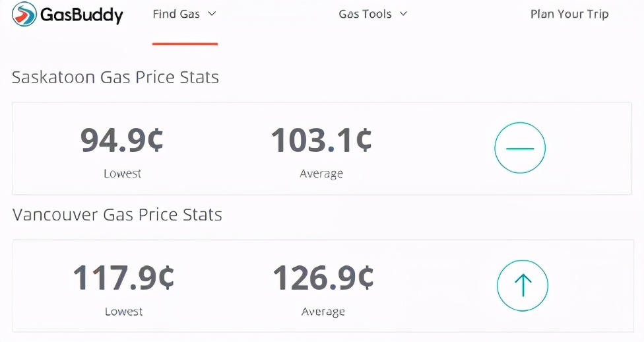Expand the chevron beside Find Gas
Viewport: 644px width, 342px height.
[212, 14]
